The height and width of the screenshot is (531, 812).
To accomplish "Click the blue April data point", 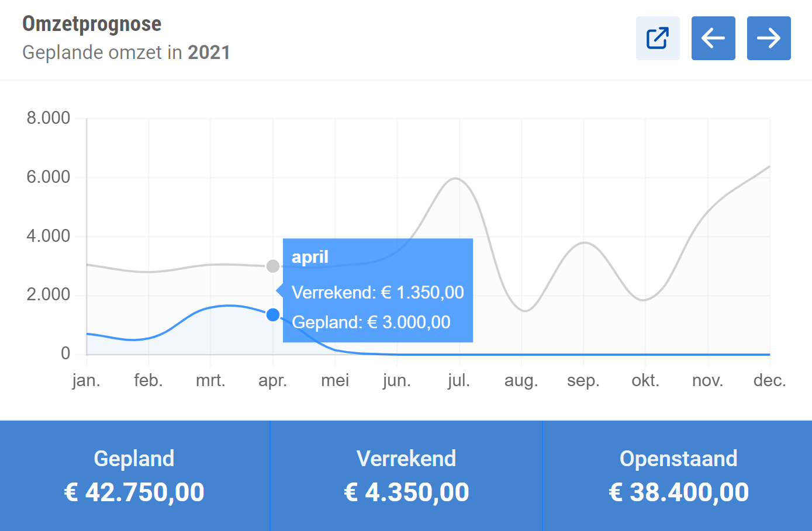I will click(x=273, y=315).
